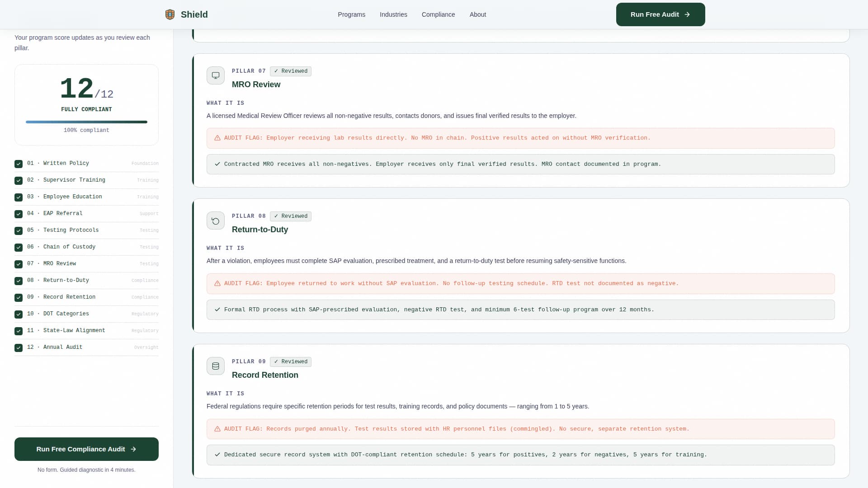Image resolution: width=868 pixels, height=488 pixels.
Task: Open the About nav item
Action: [x=478, y=14]
